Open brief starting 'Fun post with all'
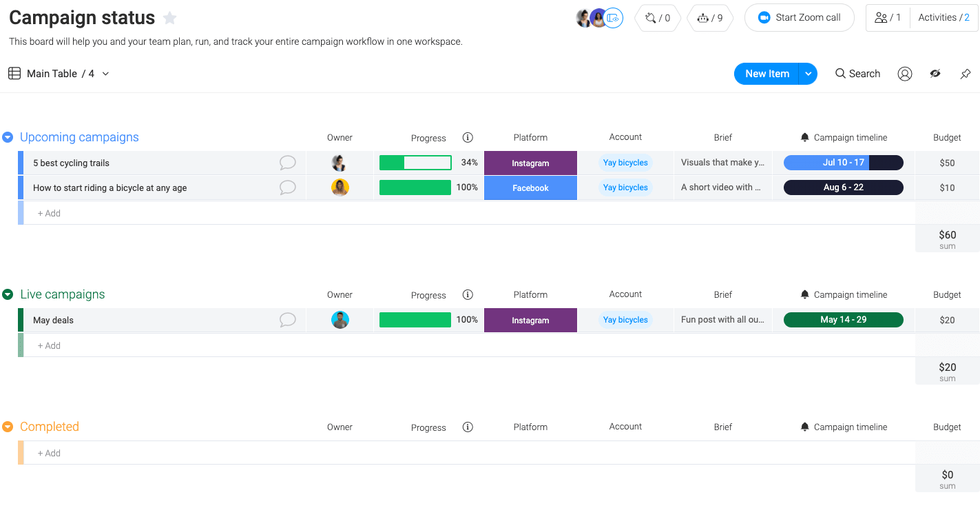Viewport: 980px width, 517px height. pyautogui.click(x=722, y=320)
